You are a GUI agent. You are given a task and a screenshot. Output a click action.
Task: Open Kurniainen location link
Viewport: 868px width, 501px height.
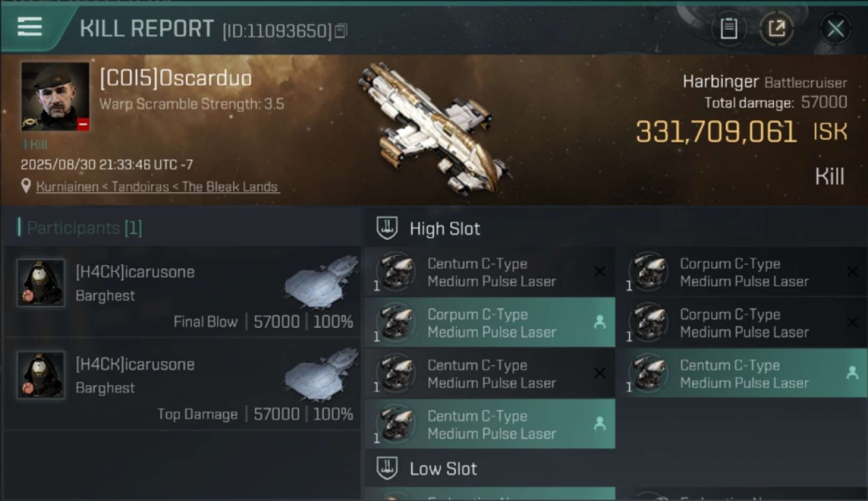pyautogui.click(x=158, y=187)
